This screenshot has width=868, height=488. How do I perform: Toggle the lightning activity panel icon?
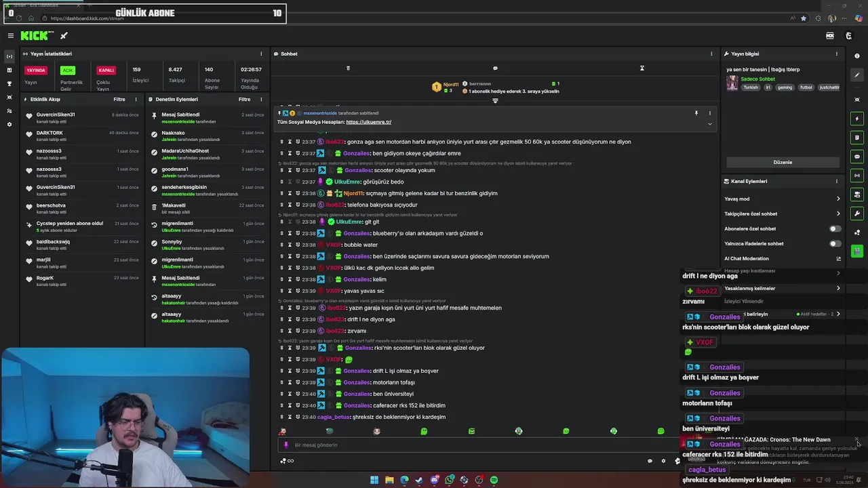click(857, 119)
